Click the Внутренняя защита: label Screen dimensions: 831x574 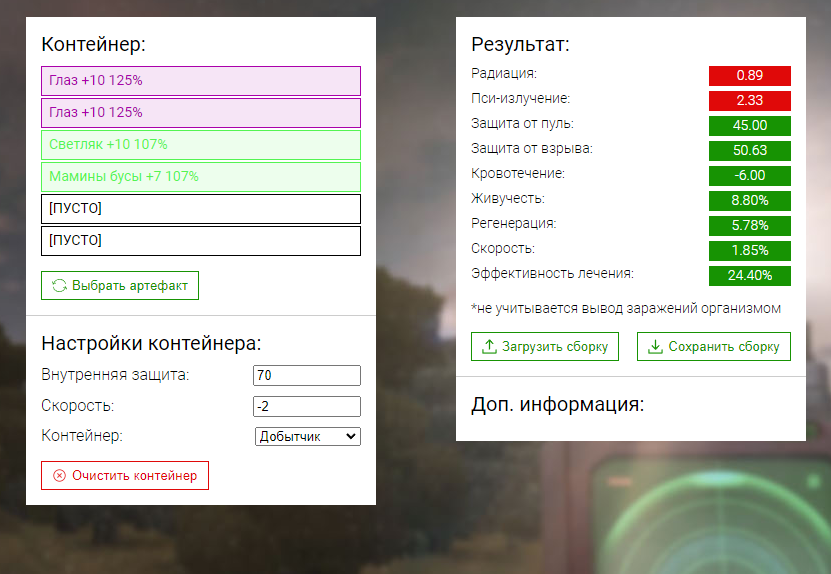115,375
